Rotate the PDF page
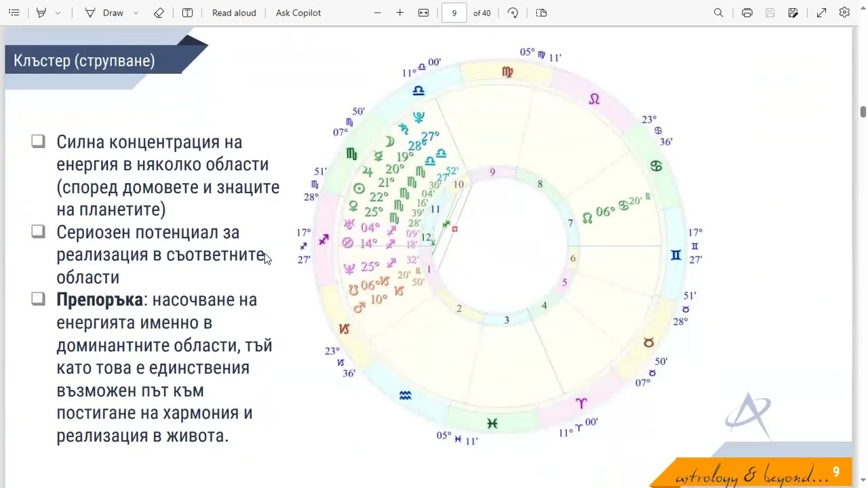 click(513, 13)
